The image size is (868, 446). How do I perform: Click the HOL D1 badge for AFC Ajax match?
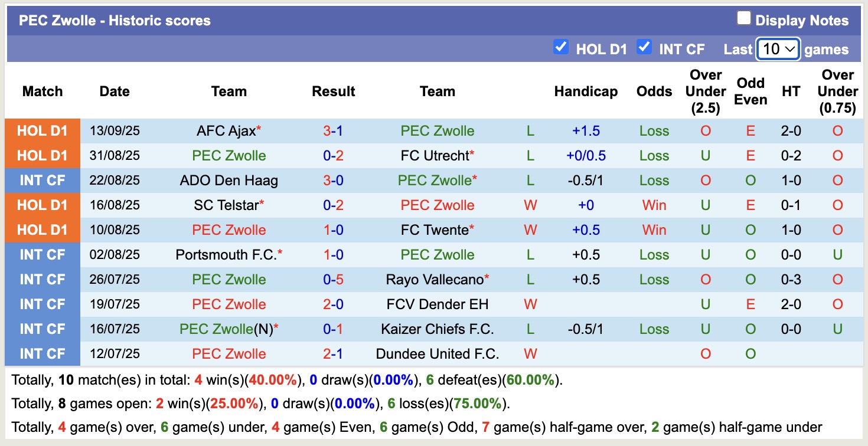(42, 131)
